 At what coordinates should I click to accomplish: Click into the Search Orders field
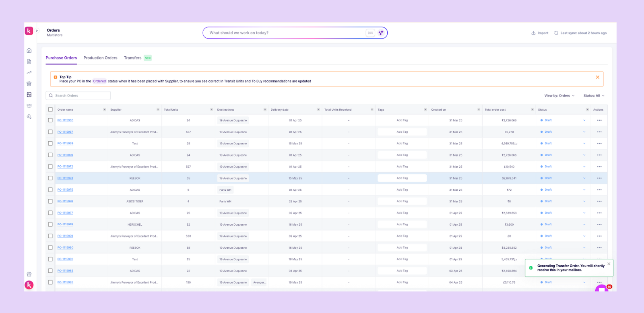click(x=78, y=96)
